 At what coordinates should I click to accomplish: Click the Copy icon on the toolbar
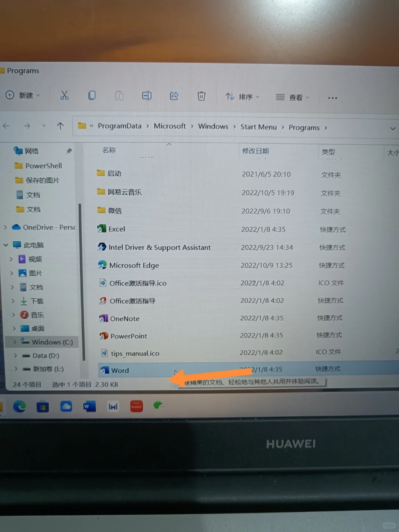coord(92,95)
